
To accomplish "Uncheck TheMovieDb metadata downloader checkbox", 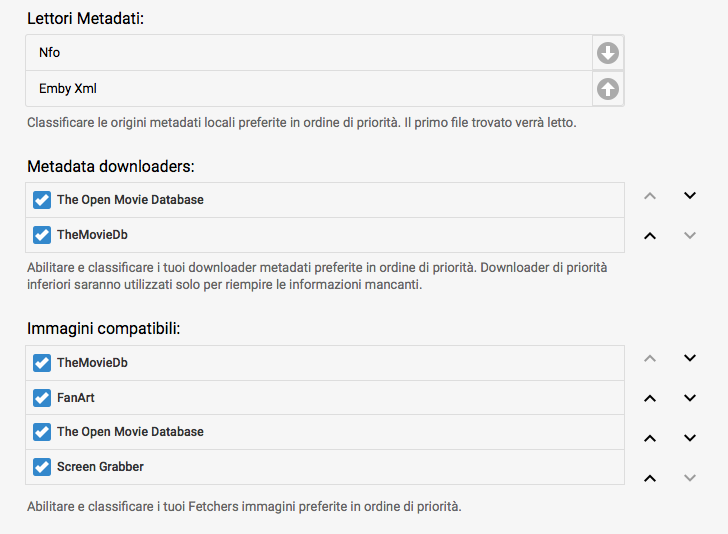I will 42,235.
